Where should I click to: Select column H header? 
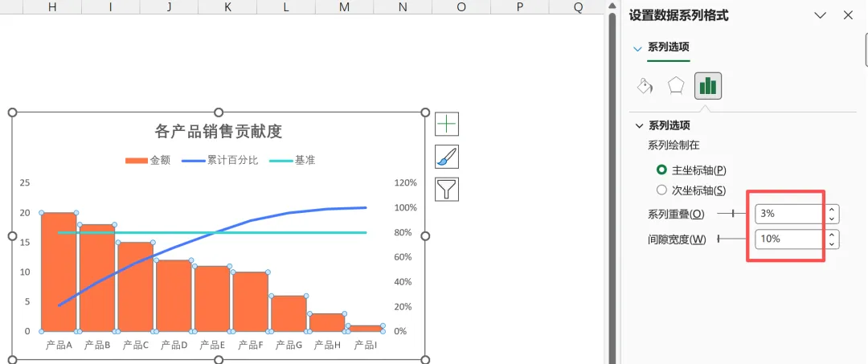(x=52, y=6)
